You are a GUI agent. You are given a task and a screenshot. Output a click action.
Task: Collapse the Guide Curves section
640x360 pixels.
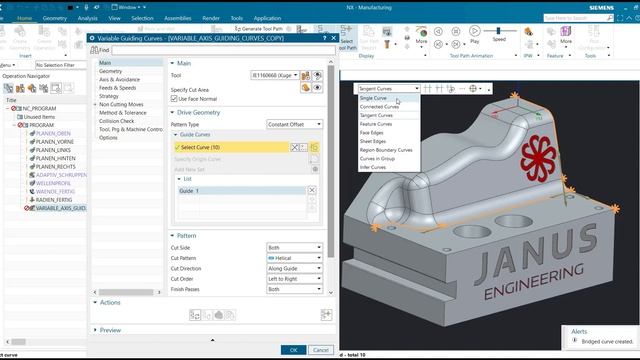tap(176, 135)
